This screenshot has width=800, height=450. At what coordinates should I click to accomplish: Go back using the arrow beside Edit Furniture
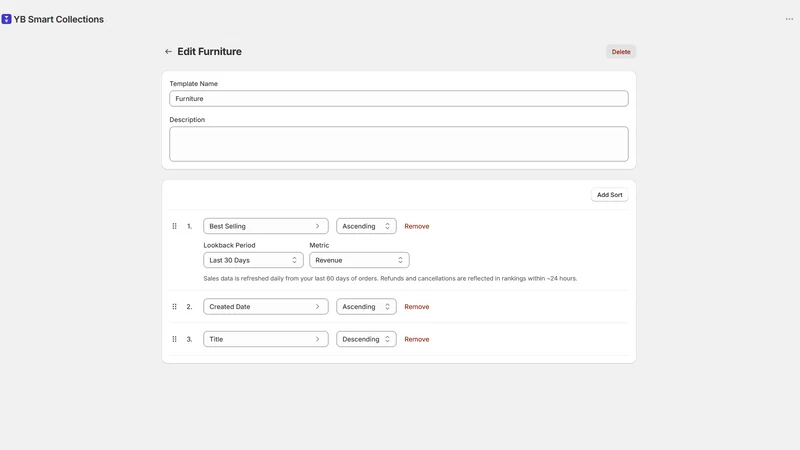(x=168, y=52)
